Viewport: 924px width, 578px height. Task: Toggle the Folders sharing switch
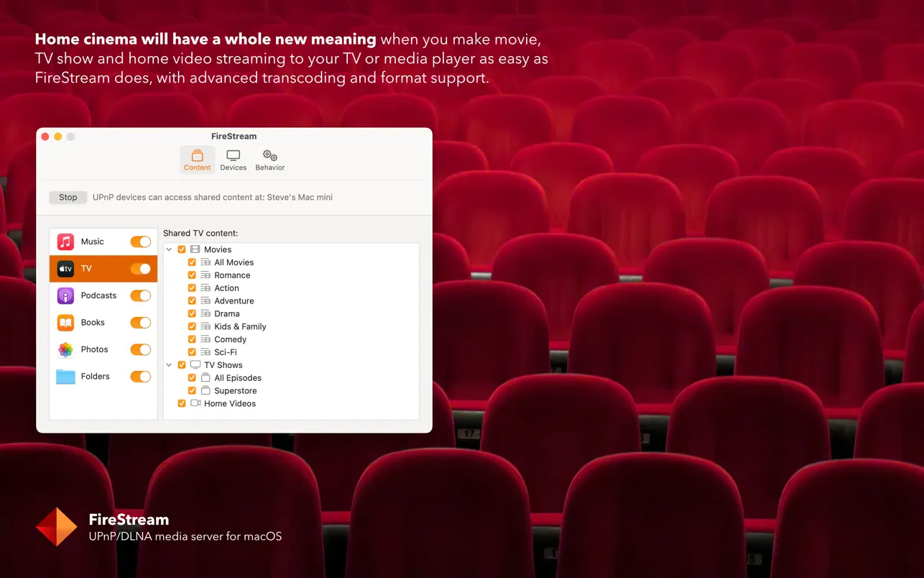[x=140, y=377]
